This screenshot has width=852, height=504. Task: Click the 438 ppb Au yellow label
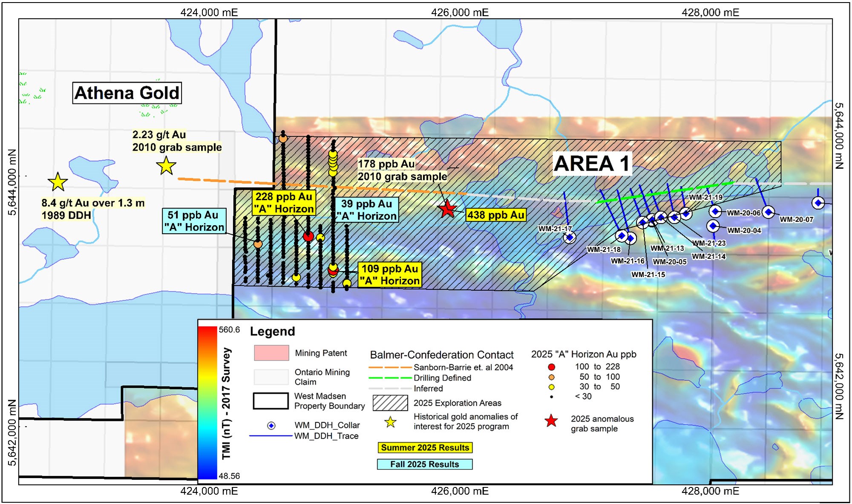tap(496, 215)
